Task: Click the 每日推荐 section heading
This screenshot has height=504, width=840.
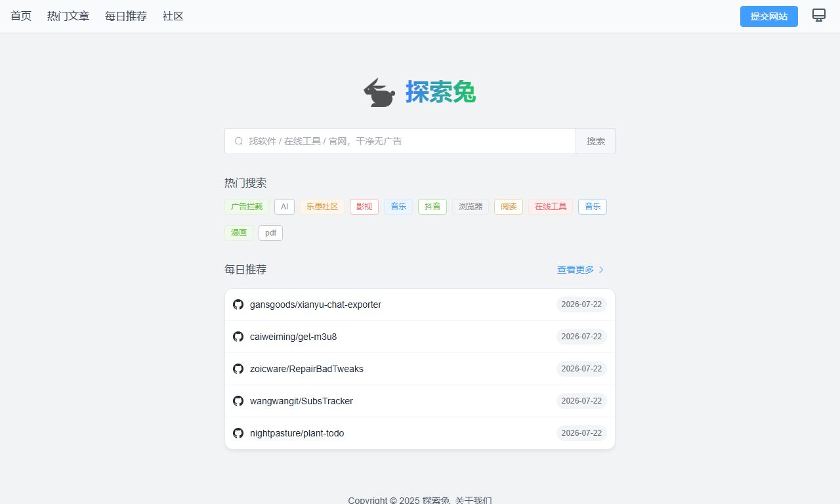Action: click(245, 270)
